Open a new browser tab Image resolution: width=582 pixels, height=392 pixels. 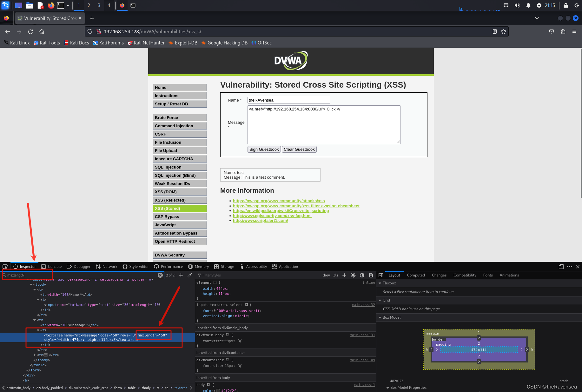92,18
